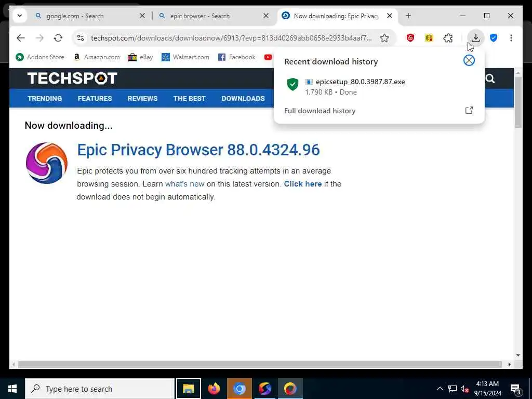Expand the tab search dropdown arrow

coord(20,16)
